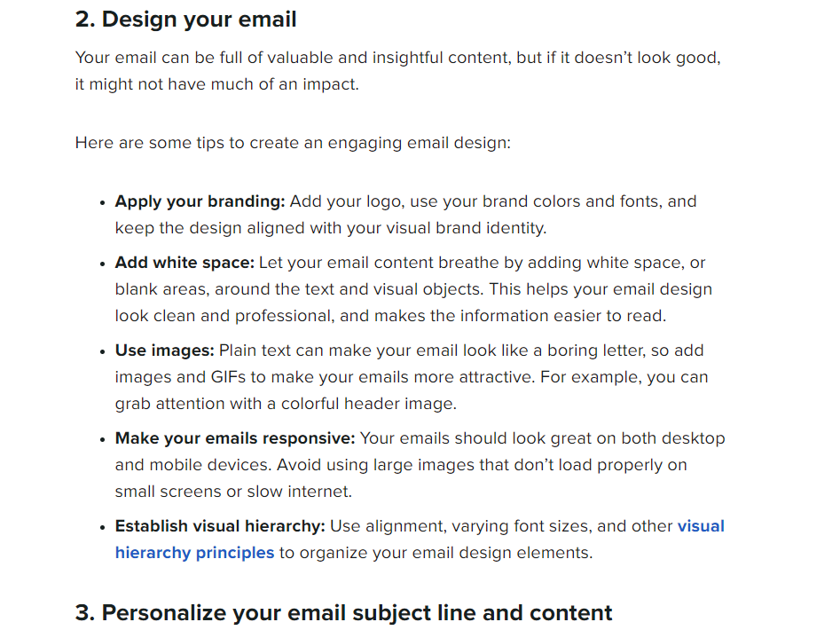This screenshot has width=840, height=630.
Task: Click the bold "Add white space:" label
Action: pyautogui.click(x=184, y=263)
